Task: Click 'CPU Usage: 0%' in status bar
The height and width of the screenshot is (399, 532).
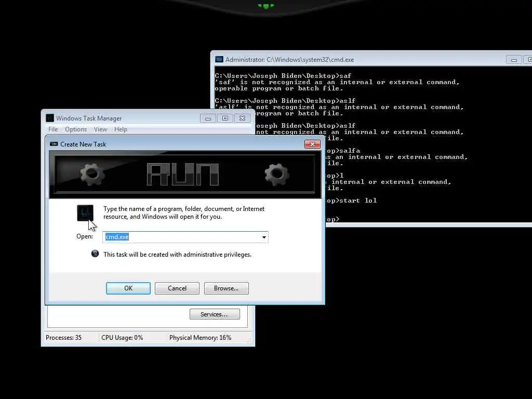Action: [x=122, y=338]
